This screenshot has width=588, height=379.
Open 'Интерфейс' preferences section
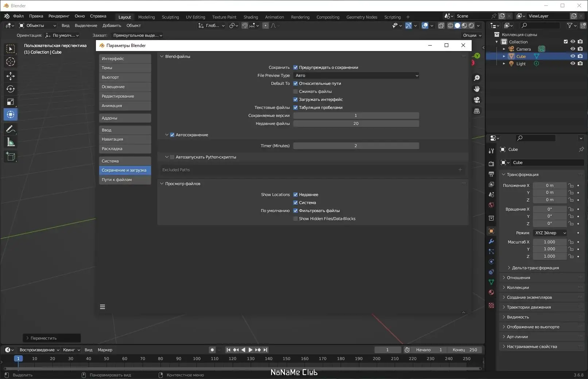[x=125, y=59]
